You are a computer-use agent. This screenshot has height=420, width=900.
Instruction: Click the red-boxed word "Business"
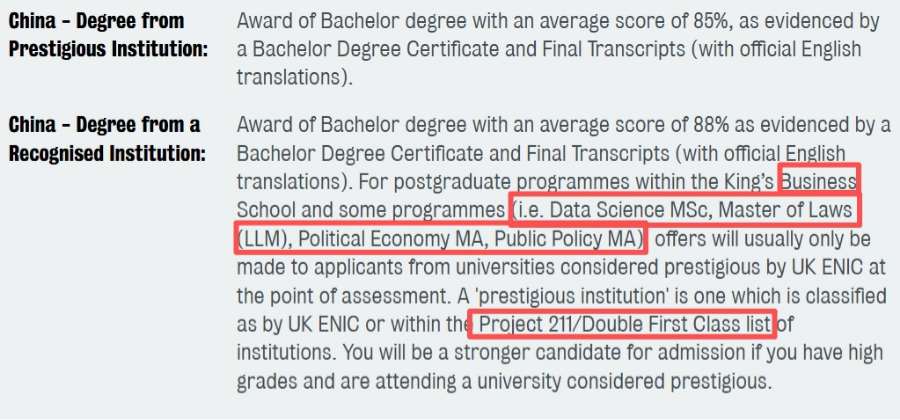819,182
